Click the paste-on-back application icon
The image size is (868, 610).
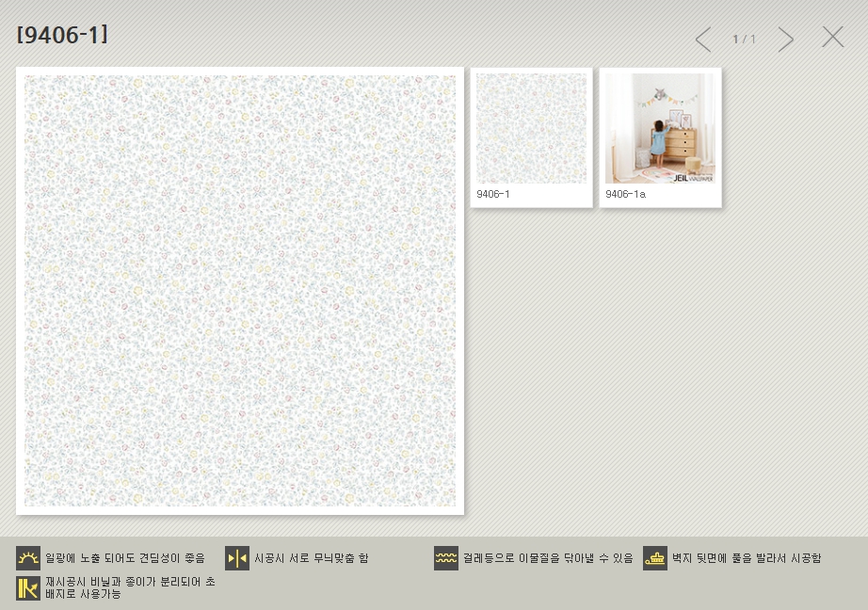point(655,558)
